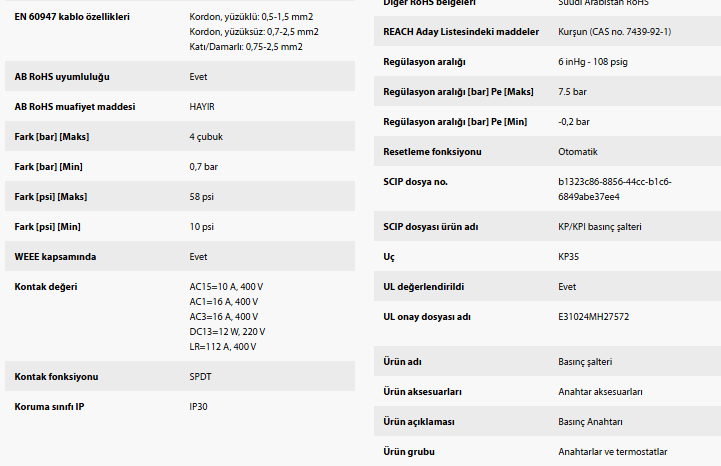
Task: Click the SCIP dosya no. value b1323c86
Action: 614,182
